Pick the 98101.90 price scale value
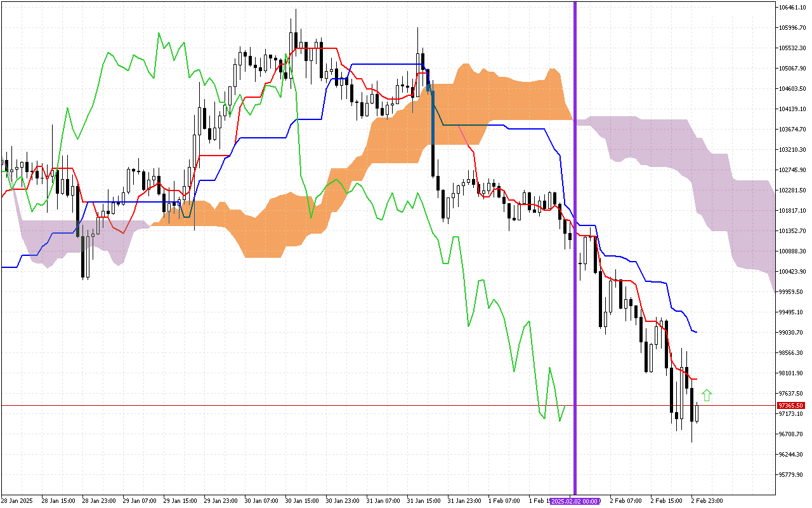This screenshot has height=508, width=812. (x=791, y=373)
